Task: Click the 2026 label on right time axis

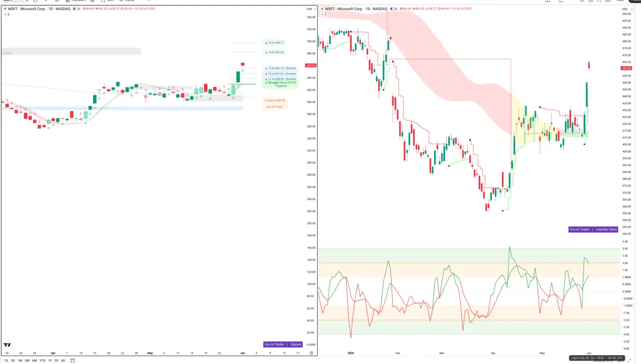Action: point(351,353)
